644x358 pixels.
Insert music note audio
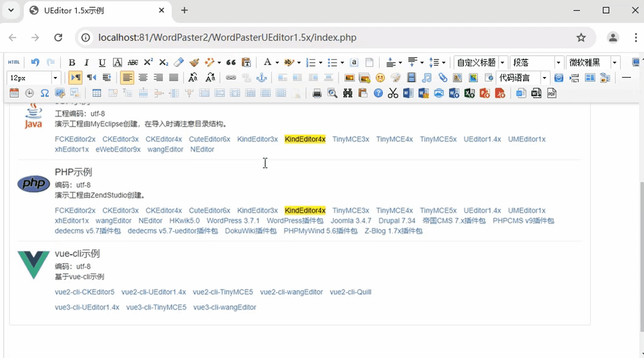pyautogui.click(x=427, y=78)
